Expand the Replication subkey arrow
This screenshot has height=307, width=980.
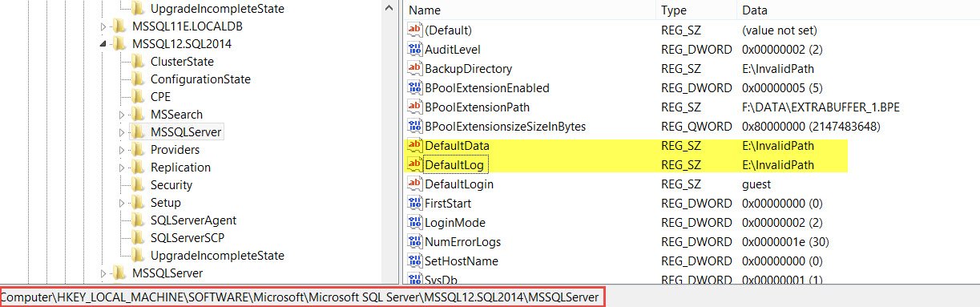[x=122, y=168]
